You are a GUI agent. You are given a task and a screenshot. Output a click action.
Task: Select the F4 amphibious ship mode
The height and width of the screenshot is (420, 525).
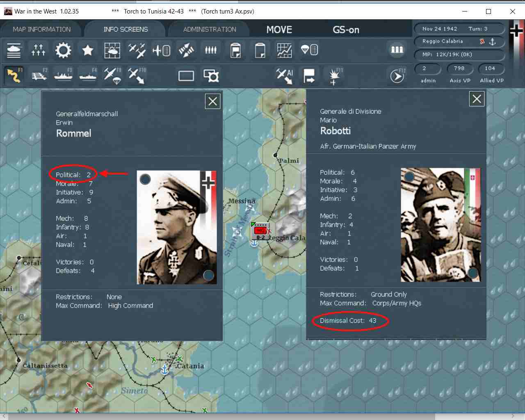click(x=88, y=75)
